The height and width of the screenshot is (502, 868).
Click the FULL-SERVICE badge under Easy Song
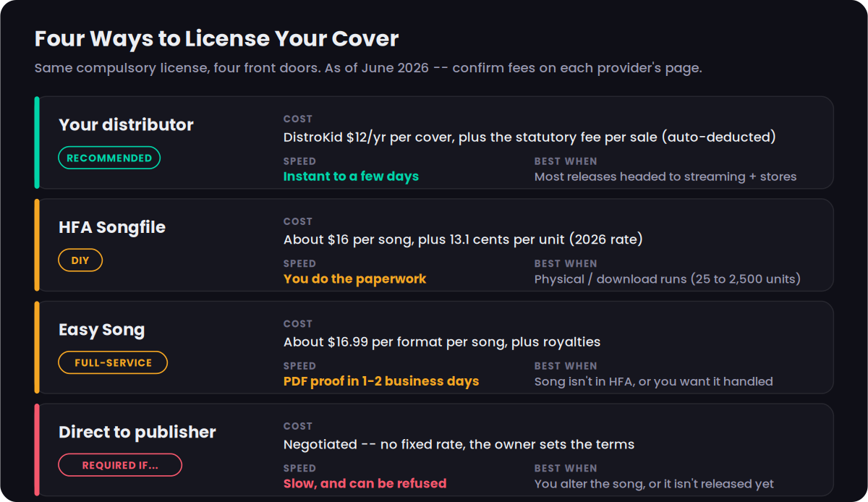point(113,362)
